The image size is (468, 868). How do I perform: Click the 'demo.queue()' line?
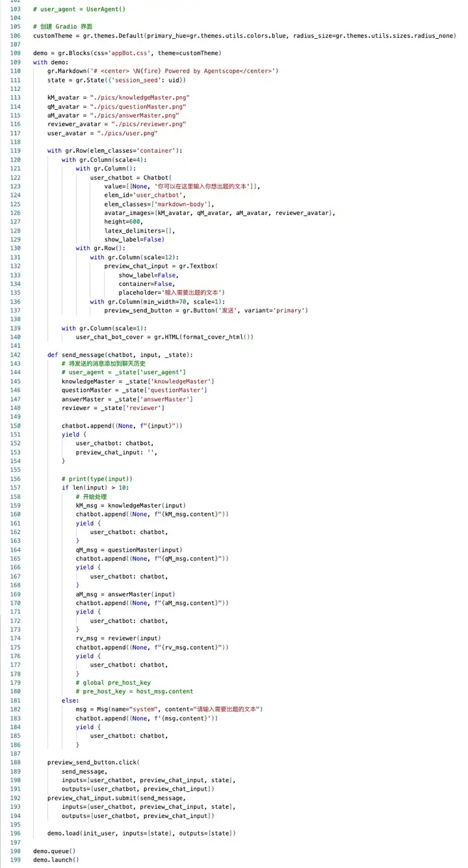point(54,850)
